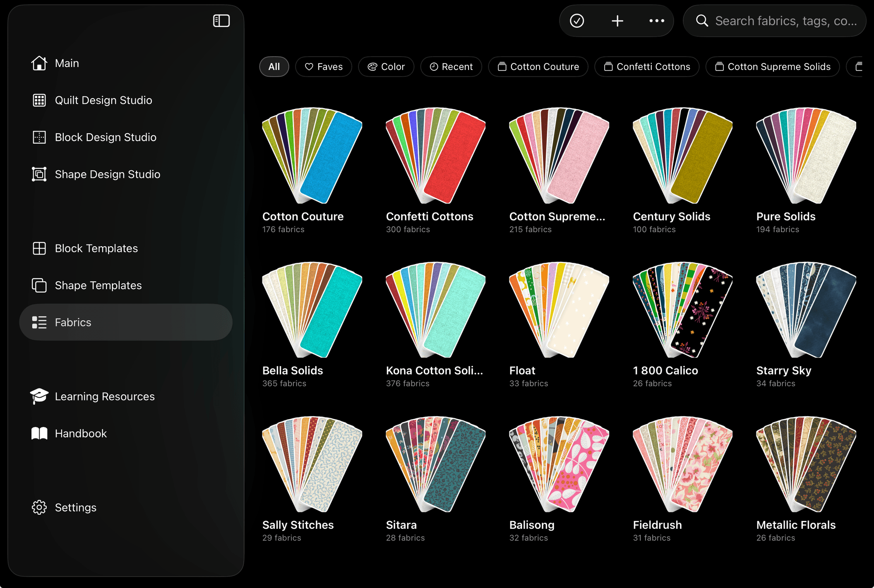874x588 pixels.
Task: Open the Kona Cotton Solids swatch fan
Action: pos(436,310)
